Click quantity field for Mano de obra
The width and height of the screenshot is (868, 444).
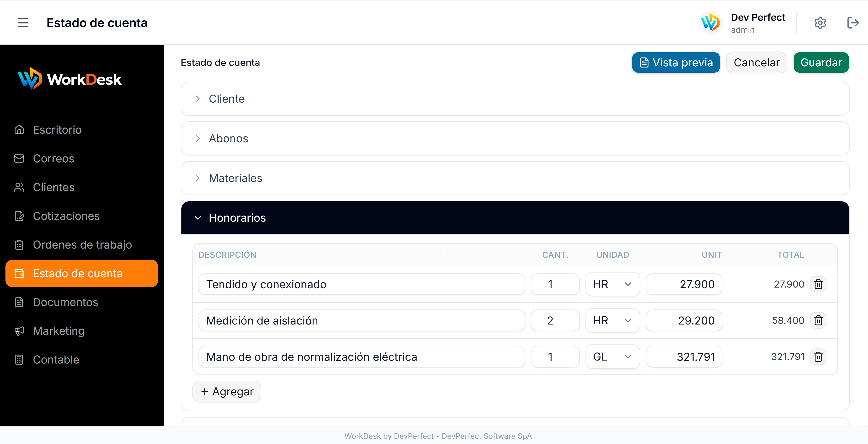555,356
